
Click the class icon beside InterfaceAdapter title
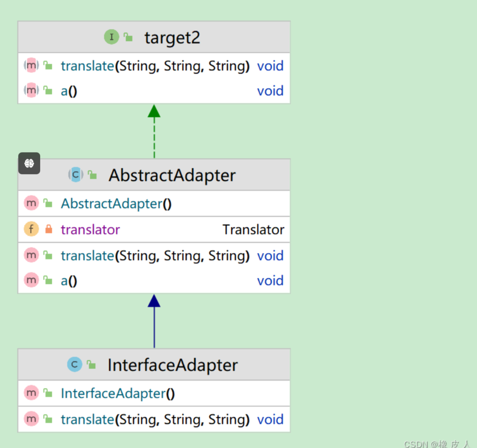[74, 364]
